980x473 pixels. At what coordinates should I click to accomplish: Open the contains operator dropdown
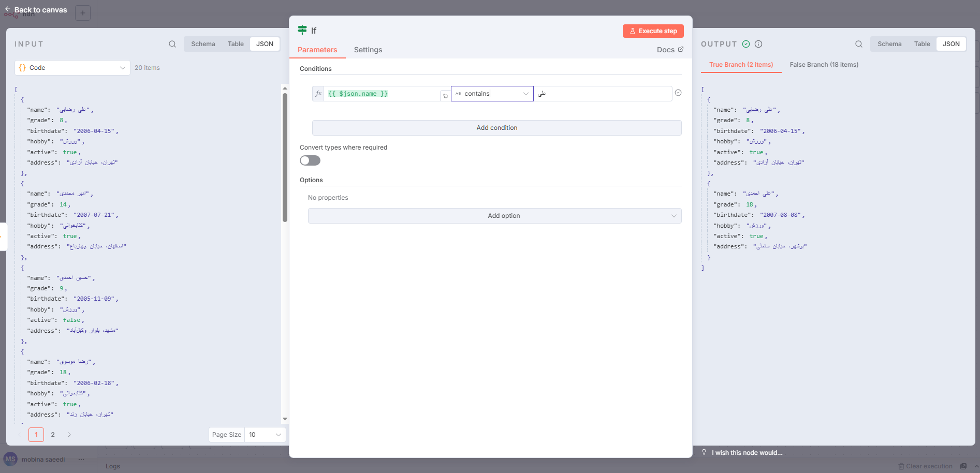pos(492,94)
